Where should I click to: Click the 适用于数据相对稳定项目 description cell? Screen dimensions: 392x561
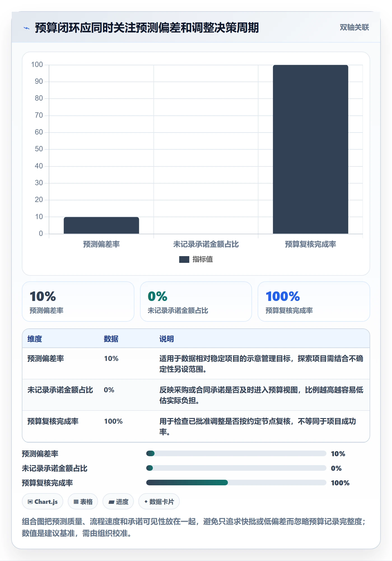point(261,364)
